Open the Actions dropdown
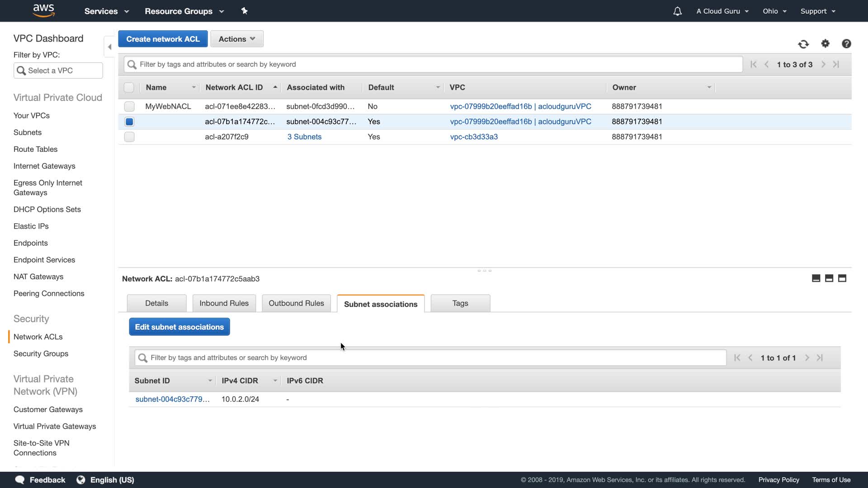The image size is (868, 488). [x=237, y=39]
